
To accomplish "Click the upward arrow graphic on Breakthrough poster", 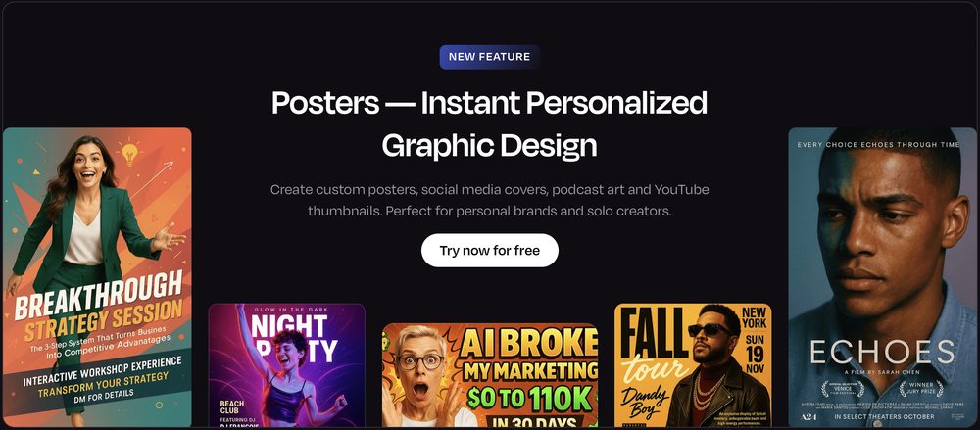I will pyautogui.click(x=151, y=179).
